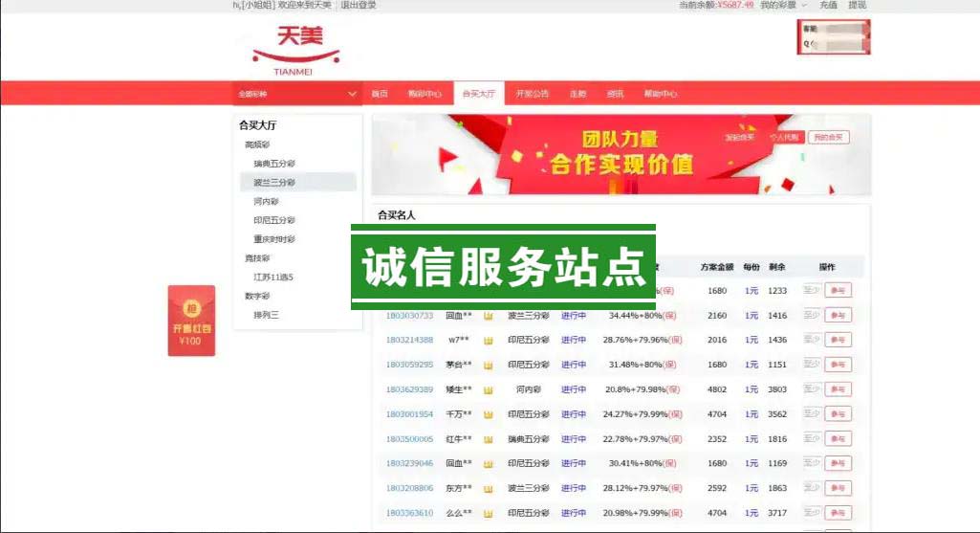Expand the 全部彩种 dropdown
Screen dimensions: 980x533
coord(296,94)
